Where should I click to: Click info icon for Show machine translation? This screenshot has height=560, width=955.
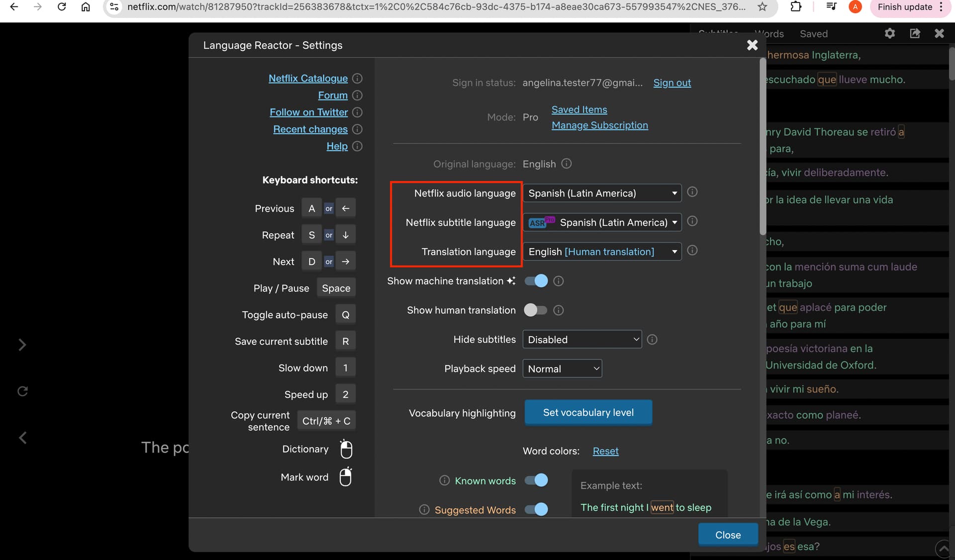[x=559, y=281]
